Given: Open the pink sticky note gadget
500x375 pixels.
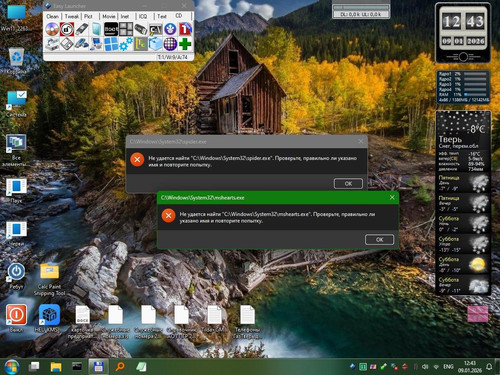Looking at the screenshot, I should click(478, 314).
